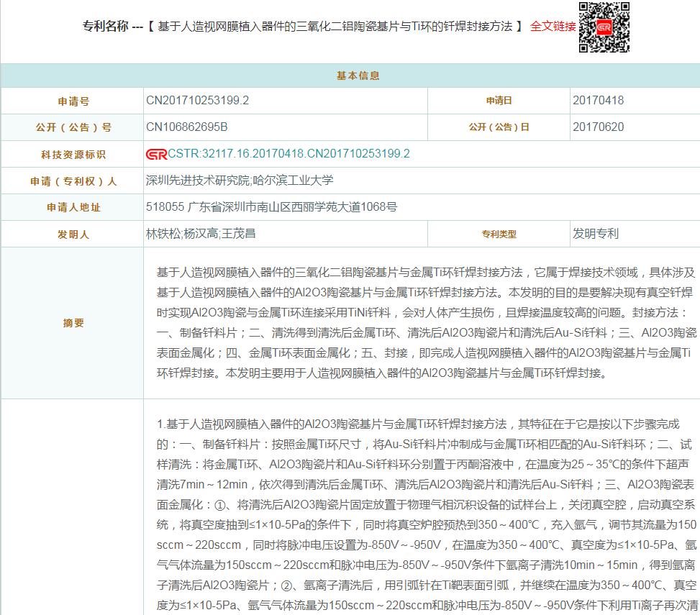Click publication number CN106862695B
The image size is (700, 615).
point(186,127)
